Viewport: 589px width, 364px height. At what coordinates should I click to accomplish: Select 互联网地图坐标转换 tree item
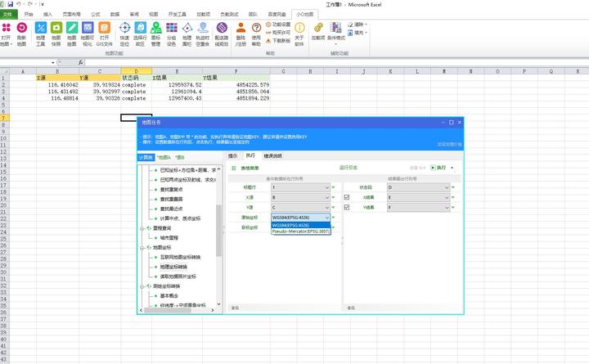click(x=180, y=258)
